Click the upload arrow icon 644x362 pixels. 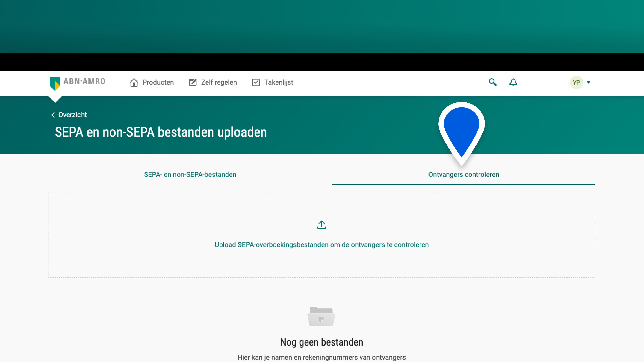click(321, 225)
